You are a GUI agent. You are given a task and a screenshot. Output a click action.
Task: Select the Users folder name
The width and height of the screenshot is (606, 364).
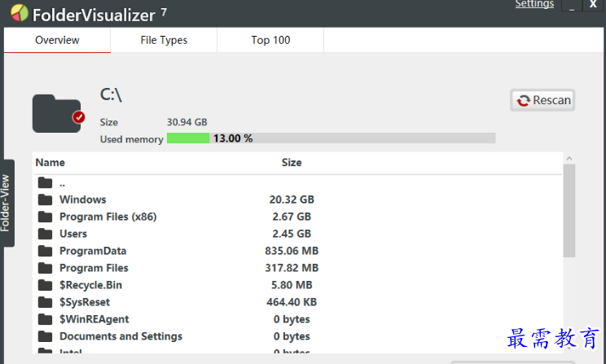73,234
